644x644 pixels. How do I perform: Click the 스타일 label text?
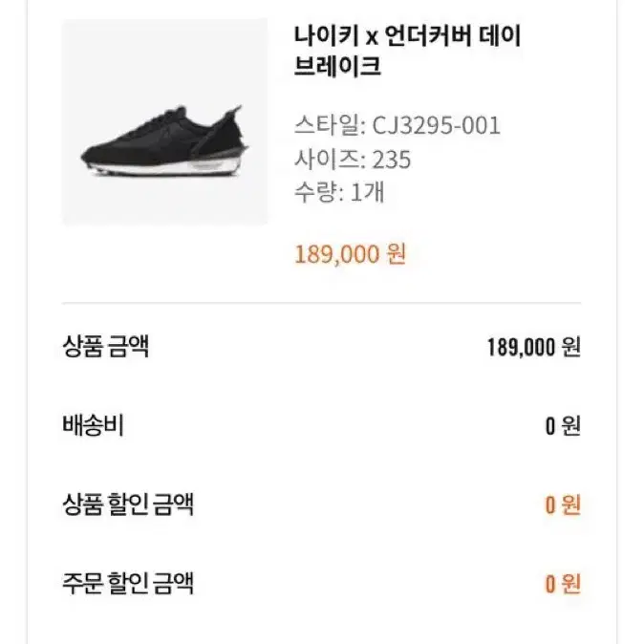[x=327, y=125]
